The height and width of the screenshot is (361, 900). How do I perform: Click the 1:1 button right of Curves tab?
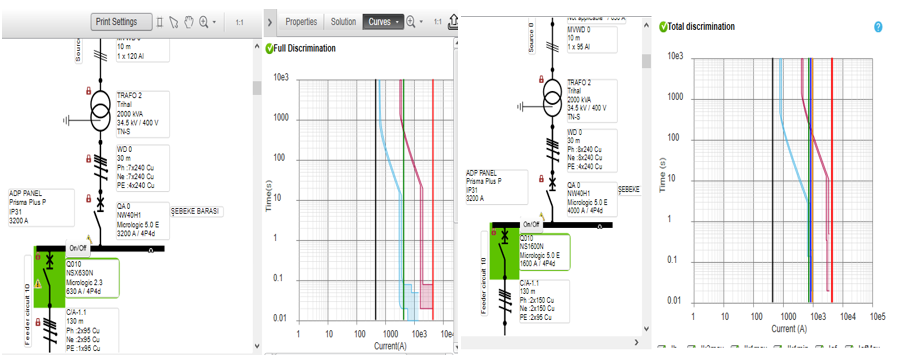click(x=437, y=22)
